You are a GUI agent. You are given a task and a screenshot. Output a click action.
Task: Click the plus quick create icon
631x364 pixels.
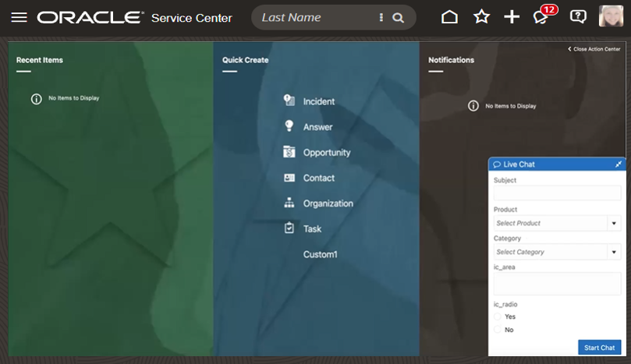(x=512, y=17)
